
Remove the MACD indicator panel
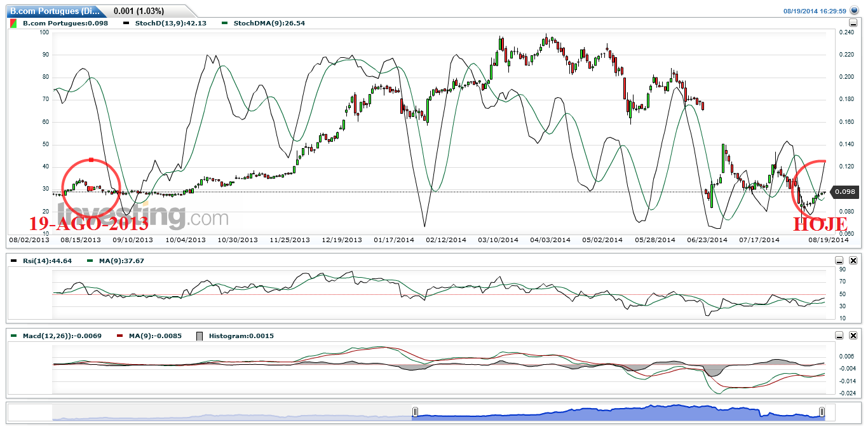point(853,336)
